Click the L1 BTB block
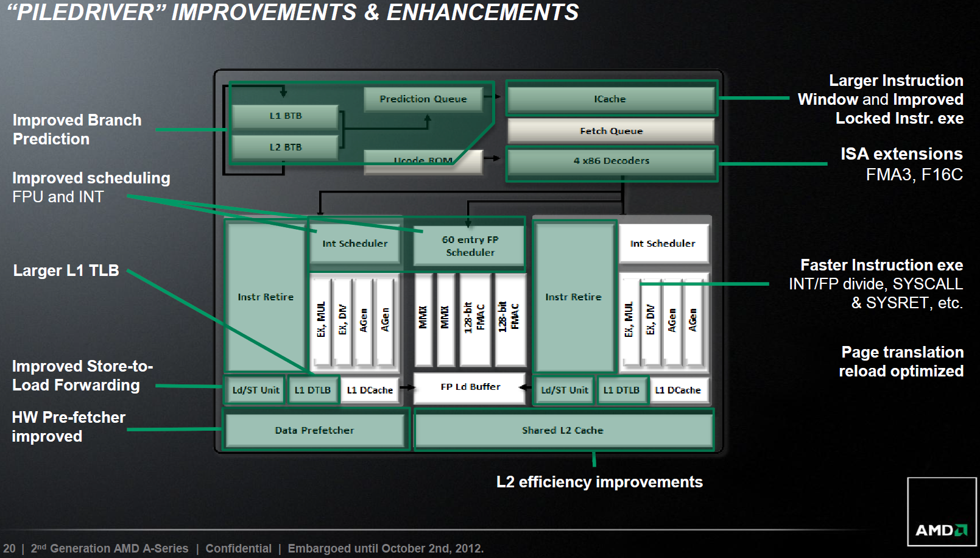The height and width of the screenshot is (558, 980). click(x=285, y=116)
